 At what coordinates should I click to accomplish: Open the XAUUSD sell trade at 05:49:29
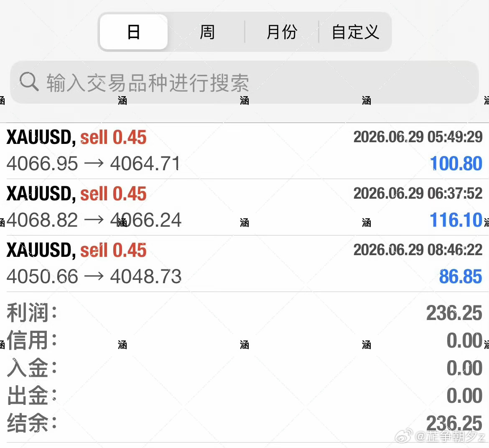pyautogui.click(x=244, y=151)
